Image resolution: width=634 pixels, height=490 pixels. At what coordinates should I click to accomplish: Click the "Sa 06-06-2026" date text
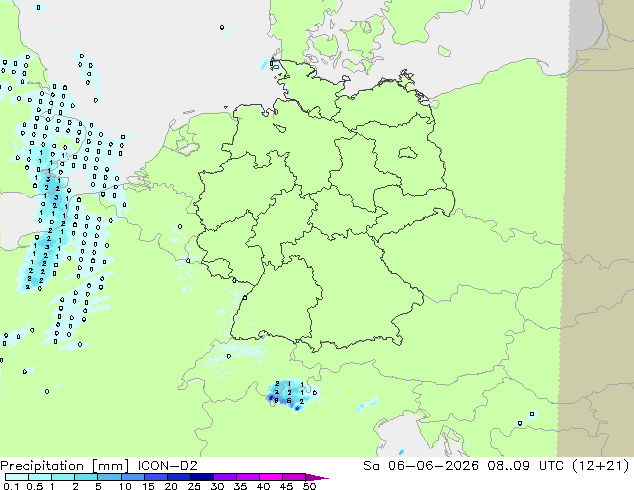421,466
